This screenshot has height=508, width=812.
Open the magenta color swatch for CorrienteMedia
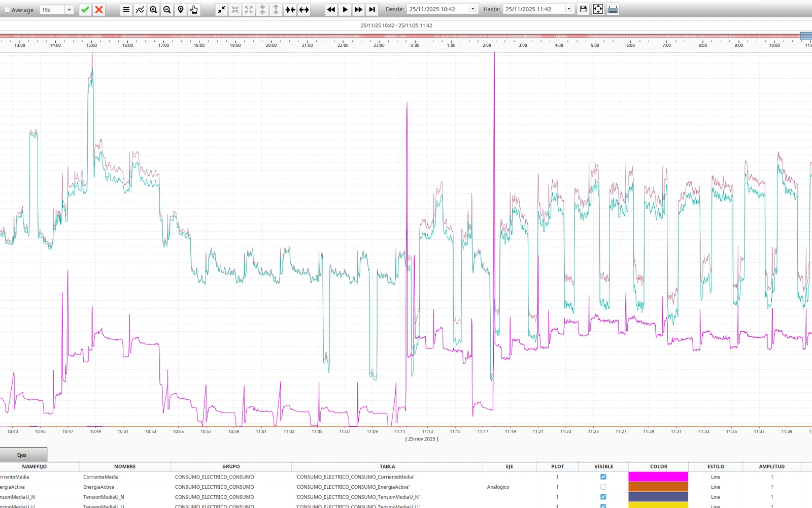[x=658, y=477]
